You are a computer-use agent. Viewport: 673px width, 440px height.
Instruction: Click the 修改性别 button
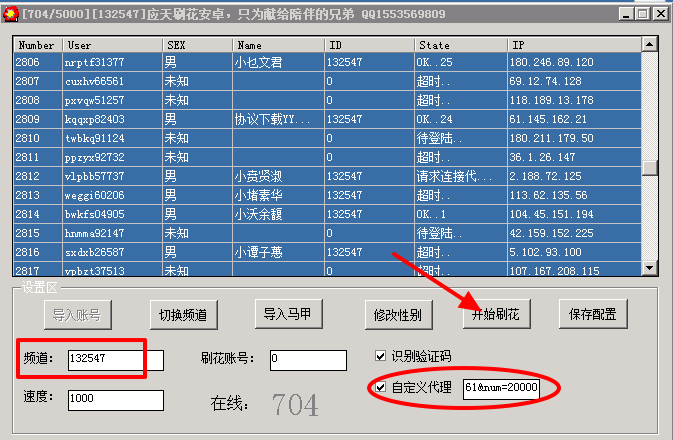(x=397, y=314)
